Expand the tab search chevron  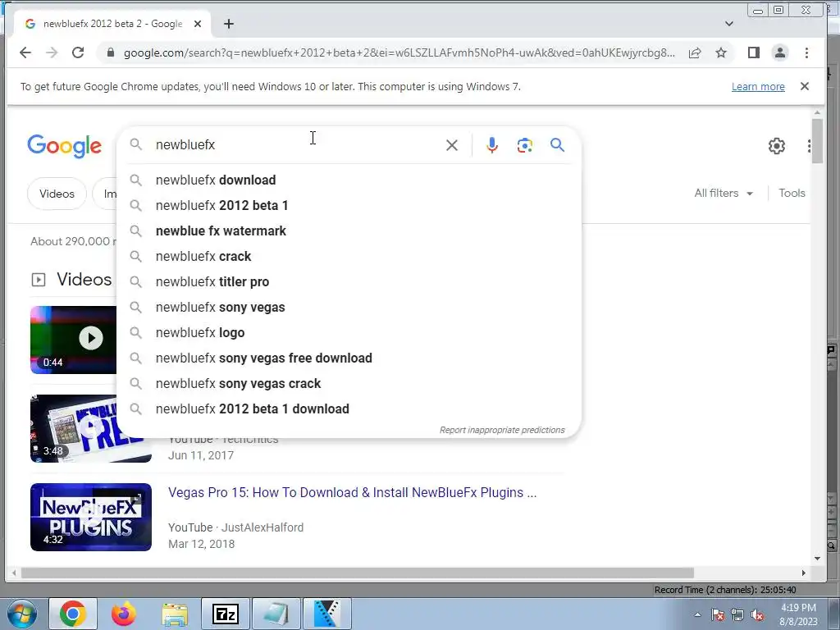pyautogui.click(x=729, y=24)
